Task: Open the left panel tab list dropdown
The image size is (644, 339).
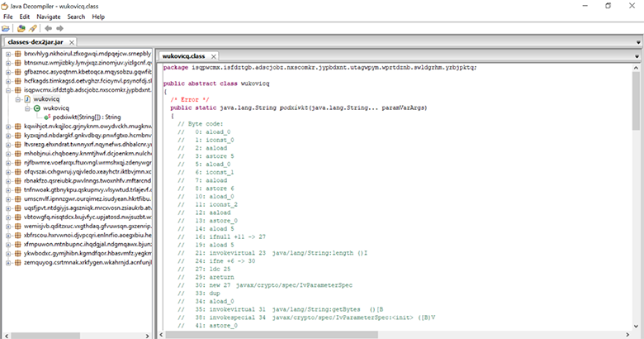Action: coord(638,42)
